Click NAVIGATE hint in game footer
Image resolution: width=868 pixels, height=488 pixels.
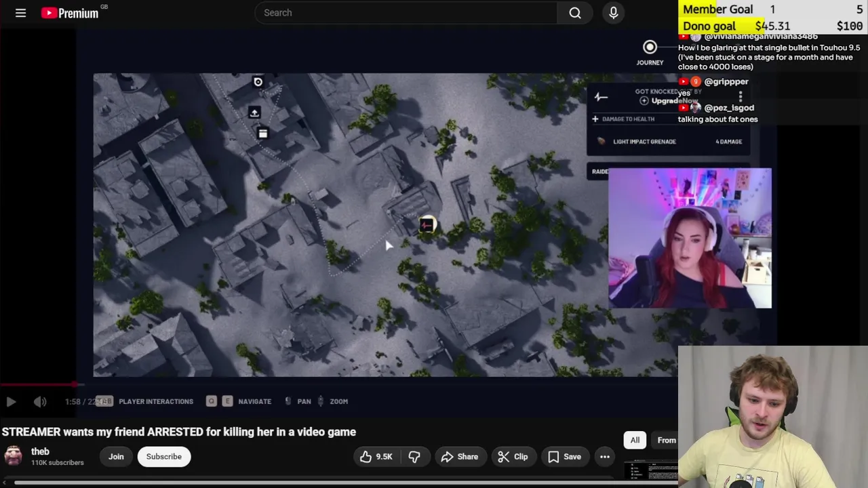254,401
